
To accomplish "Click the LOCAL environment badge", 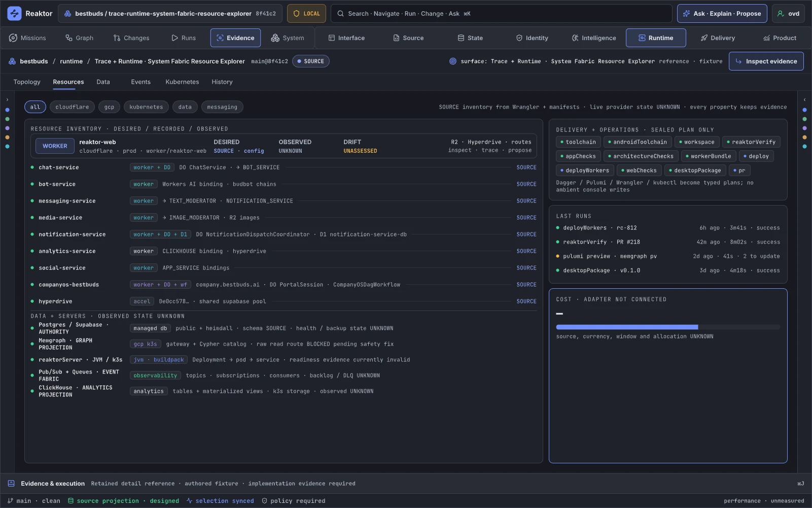I will (x=306, y=14).
